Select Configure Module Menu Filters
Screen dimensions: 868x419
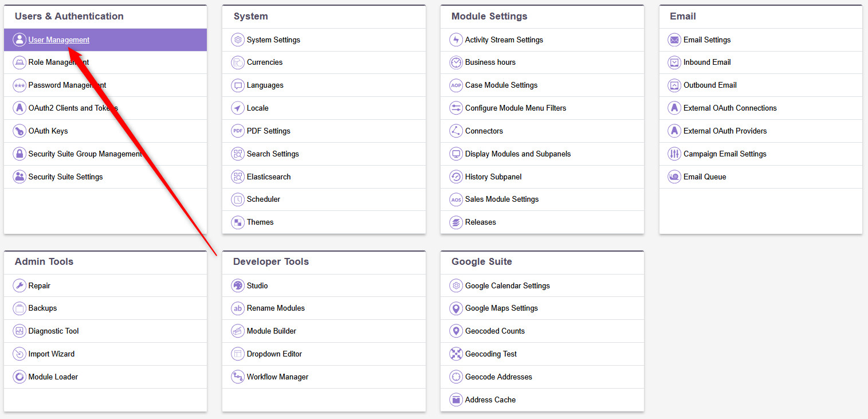tap(515, 108)
